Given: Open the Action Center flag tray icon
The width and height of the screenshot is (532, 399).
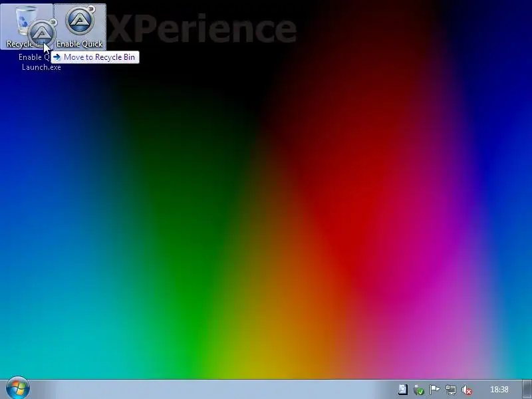Looking at the screenshot, I should coord(434,390).
